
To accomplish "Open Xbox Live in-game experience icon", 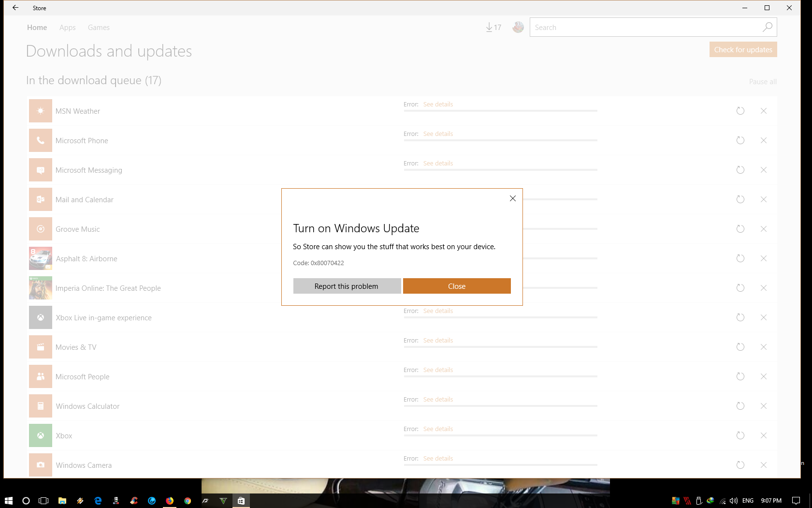I will coord(41,317).
